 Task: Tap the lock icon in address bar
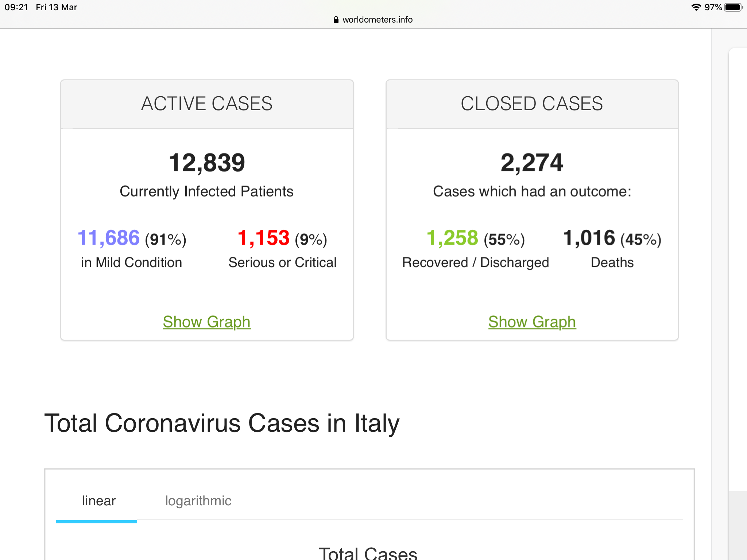(336, 20)
